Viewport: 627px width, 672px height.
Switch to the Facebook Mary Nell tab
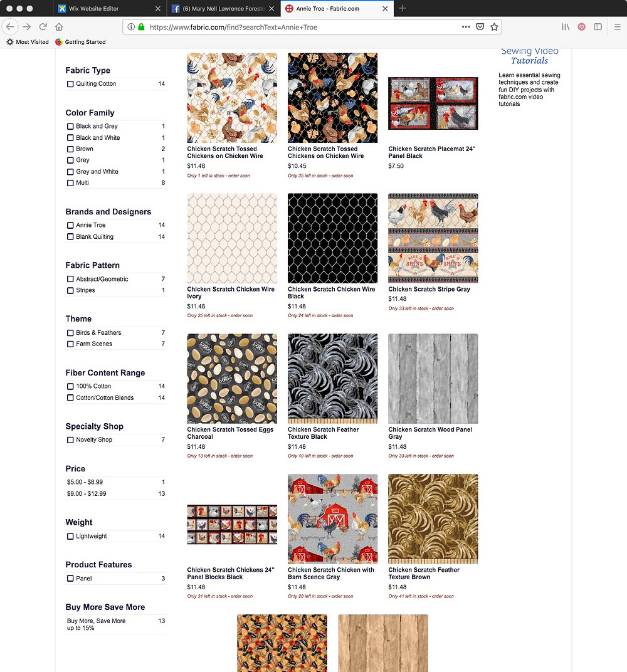(x=223, y=9)
